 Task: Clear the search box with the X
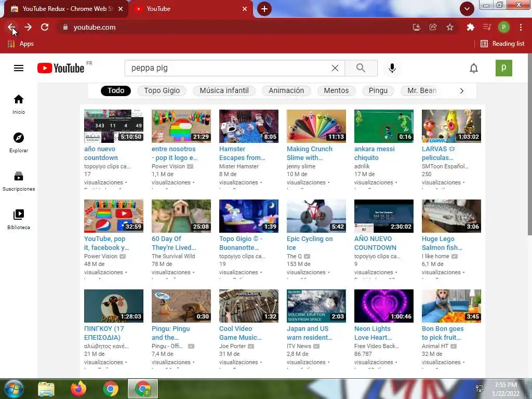[335, 68]
